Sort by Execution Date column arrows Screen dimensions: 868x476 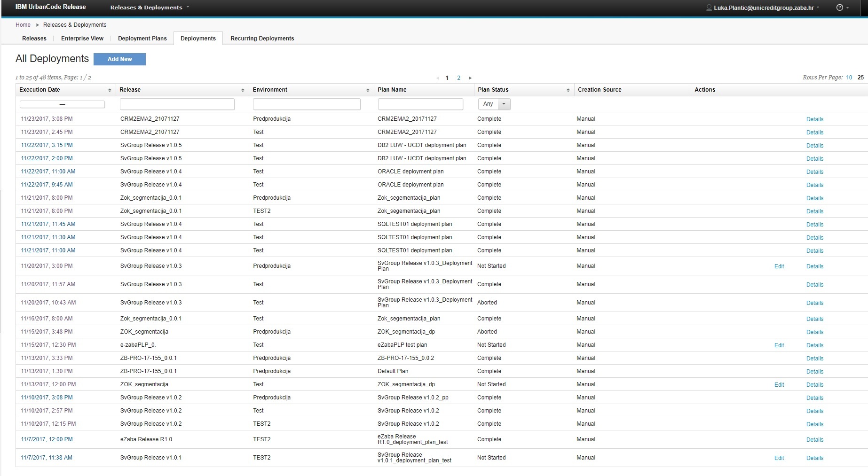click(x=110, y=90)
